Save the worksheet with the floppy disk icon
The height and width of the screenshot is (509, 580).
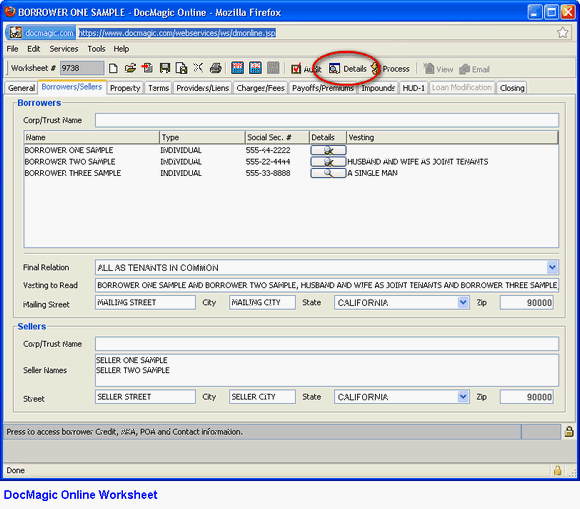click(165, 68)
